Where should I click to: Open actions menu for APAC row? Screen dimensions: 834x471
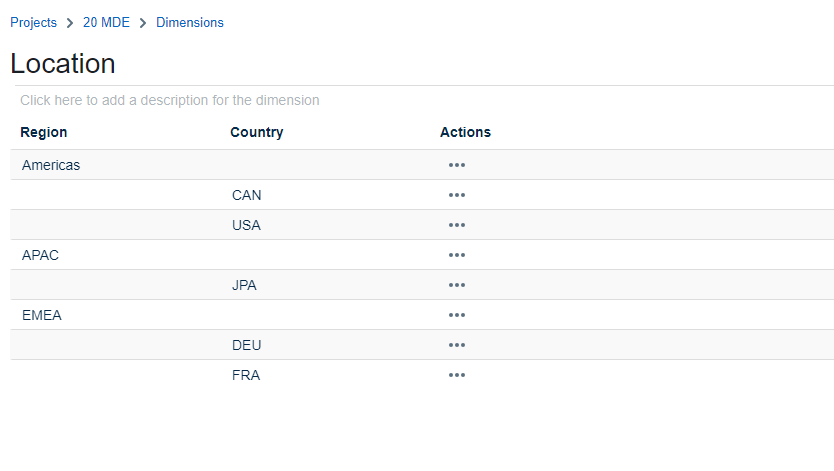point(457,255)
